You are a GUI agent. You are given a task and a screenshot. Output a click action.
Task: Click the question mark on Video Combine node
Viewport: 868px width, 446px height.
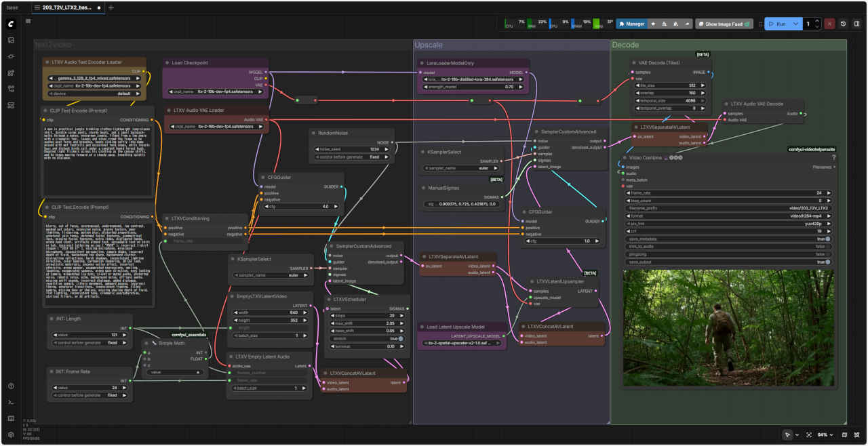coord(833,157)
